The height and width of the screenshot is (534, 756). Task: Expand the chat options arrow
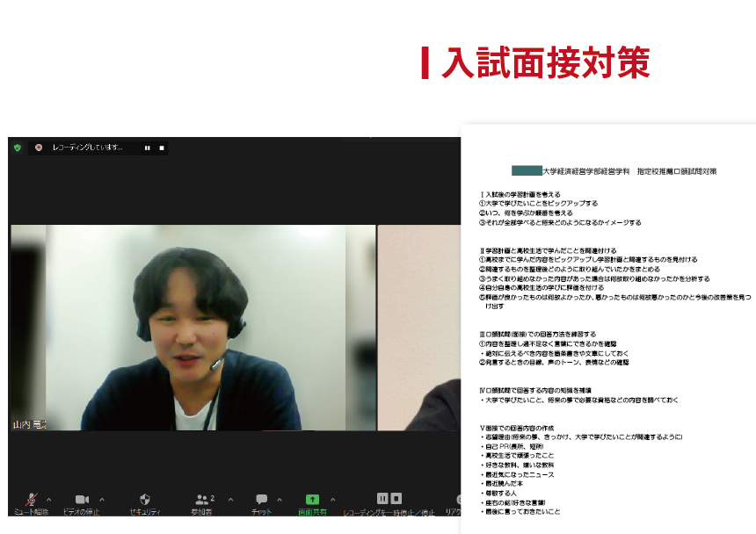(280, 499)
